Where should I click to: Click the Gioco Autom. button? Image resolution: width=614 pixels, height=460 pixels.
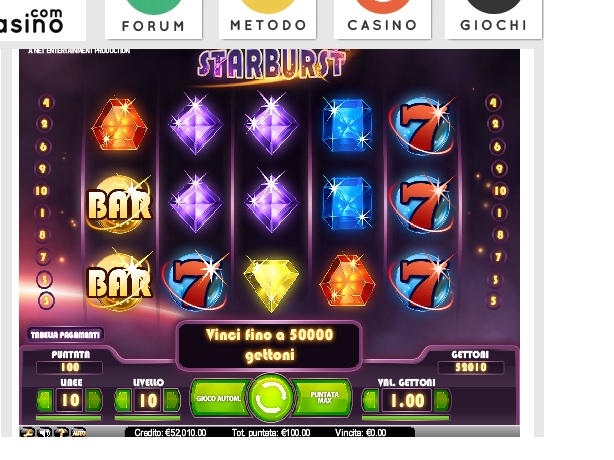[x=219, y=399]
